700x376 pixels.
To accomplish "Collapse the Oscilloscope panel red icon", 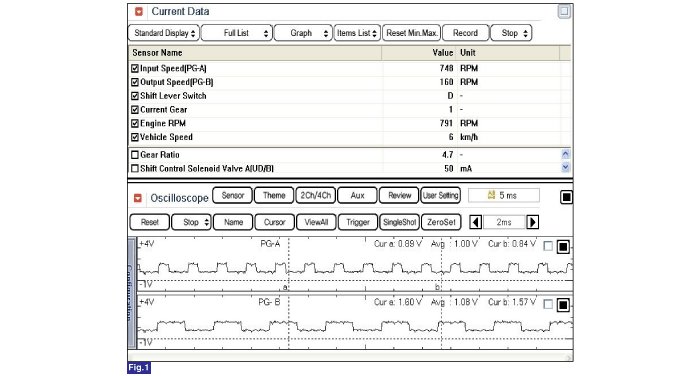I will pos(138,198).
